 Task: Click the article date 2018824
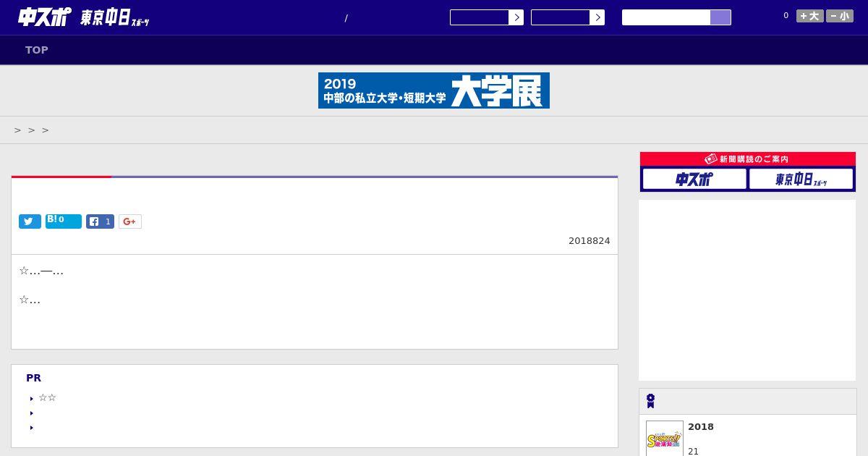coord(590,240)
